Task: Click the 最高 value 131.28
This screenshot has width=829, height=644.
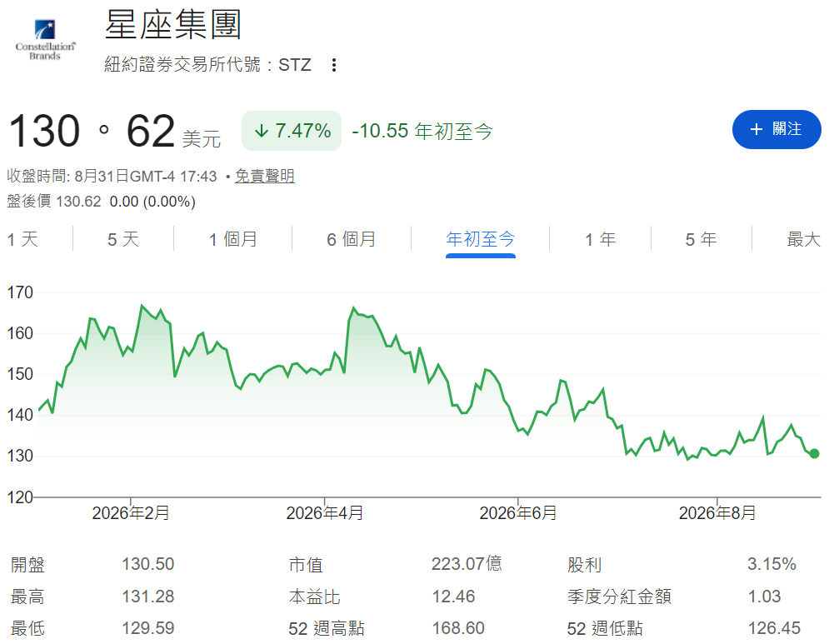Action: click(148, 597)
